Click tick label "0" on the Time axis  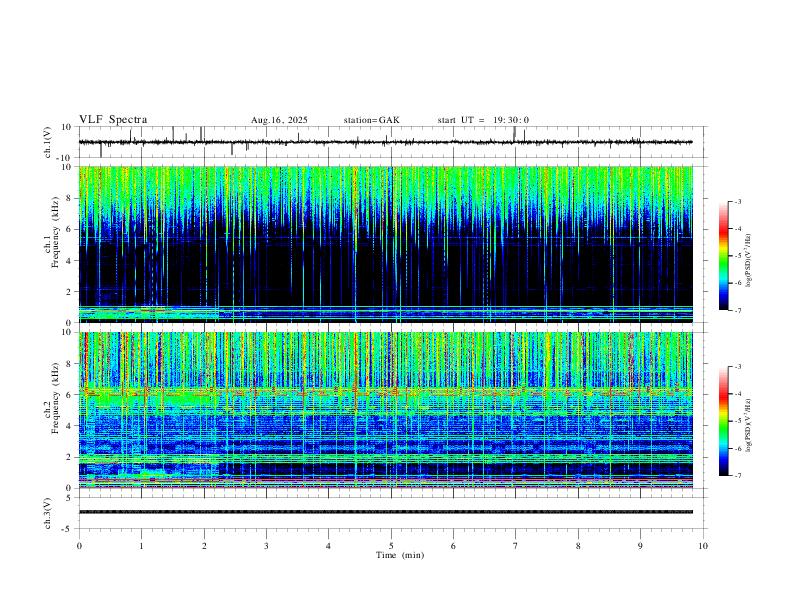(79, 546)
